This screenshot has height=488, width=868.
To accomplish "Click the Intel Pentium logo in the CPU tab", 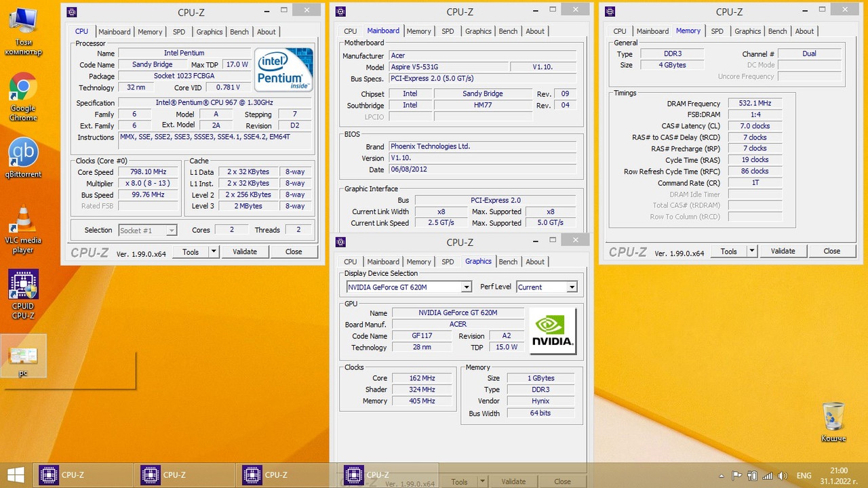I will pos(283,68).
